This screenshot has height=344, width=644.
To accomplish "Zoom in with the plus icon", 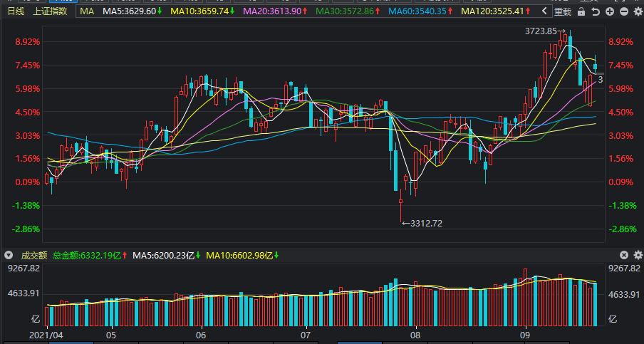I will (611, 11).
